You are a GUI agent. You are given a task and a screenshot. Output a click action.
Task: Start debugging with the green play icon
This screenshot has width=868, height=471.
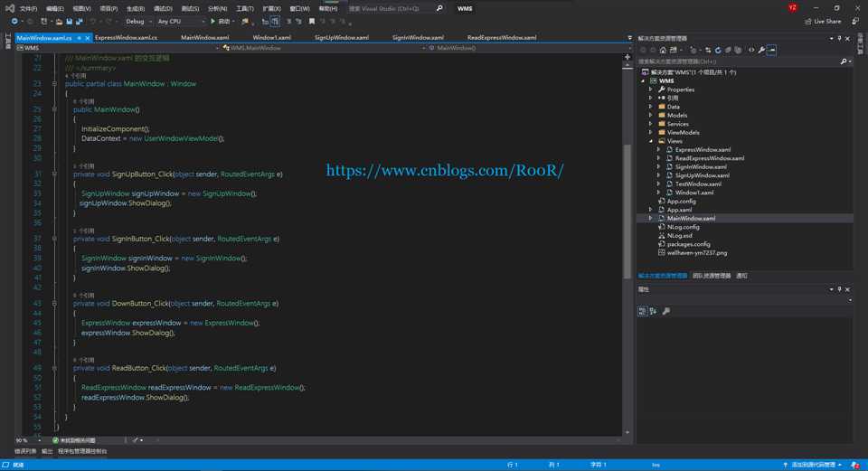point(212,21)
